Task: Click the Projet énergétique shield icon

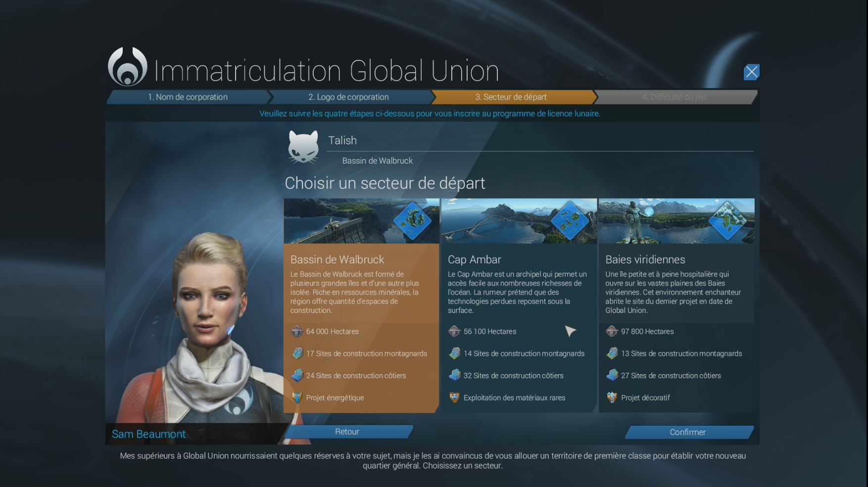Action: 297,398
